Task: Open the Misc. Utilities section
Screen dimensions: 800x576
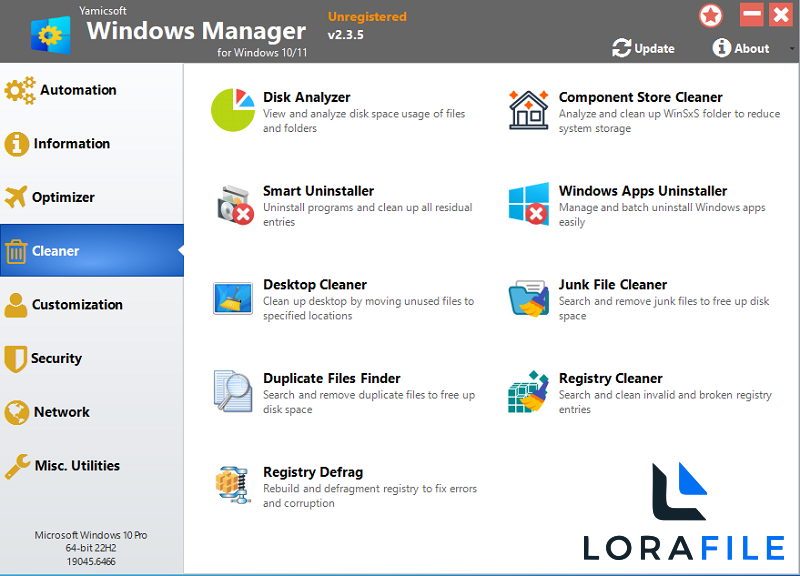Action: (x=90, y=465)
